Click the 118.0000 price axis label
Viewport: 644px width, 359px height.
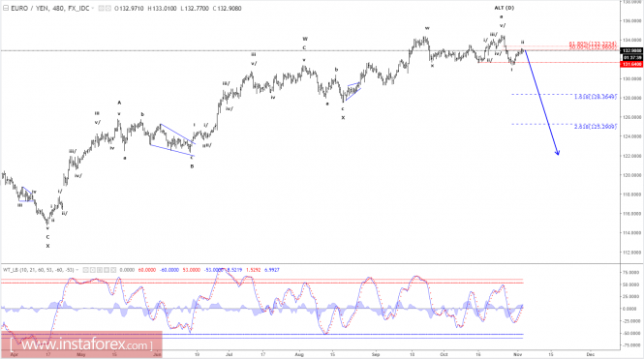tap(631, 194)
